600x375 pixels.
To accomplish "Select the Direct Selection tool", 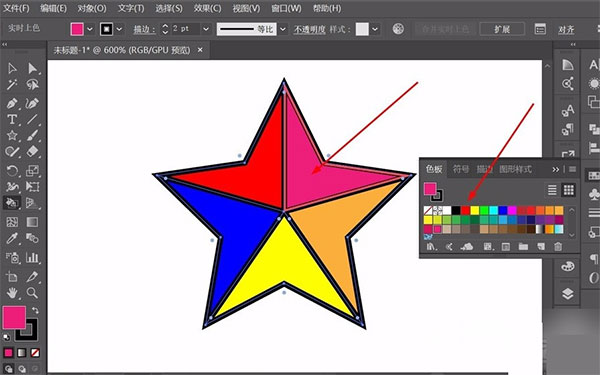I will coord(33,68).
